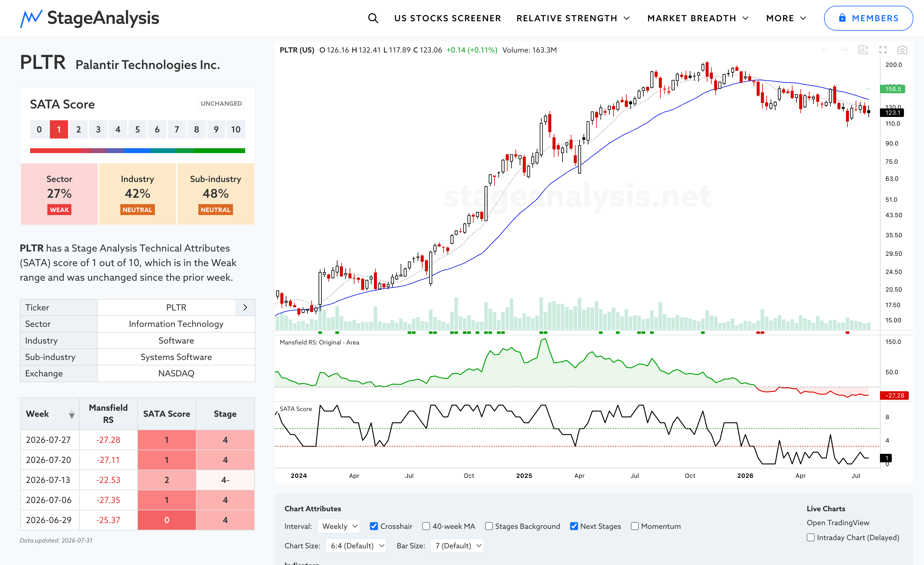Click the SATA Score indicator pane label
Viewport: 924px width, 565px height.
click(x=296, y=409)
